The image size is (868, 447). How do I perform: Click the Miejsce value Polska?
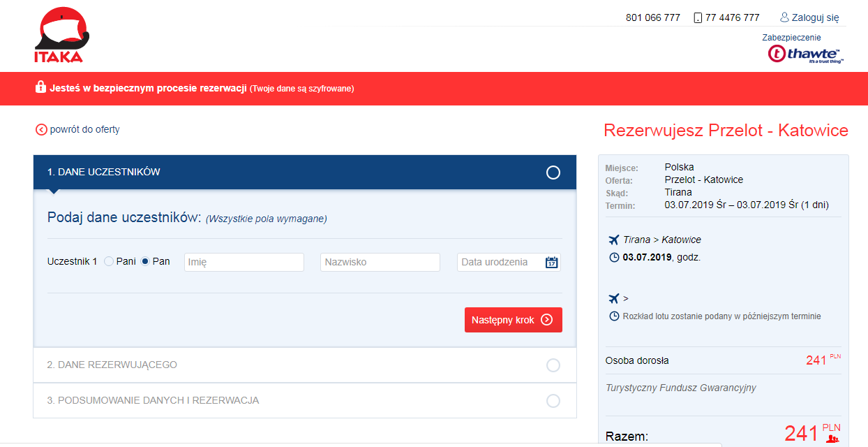coord(680,167)
